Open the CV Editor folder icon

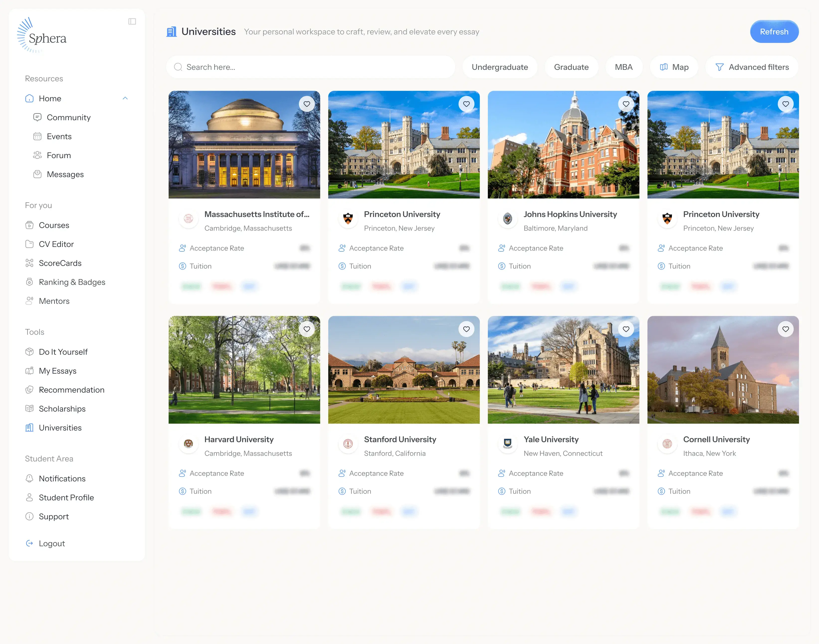coord(29,244)
